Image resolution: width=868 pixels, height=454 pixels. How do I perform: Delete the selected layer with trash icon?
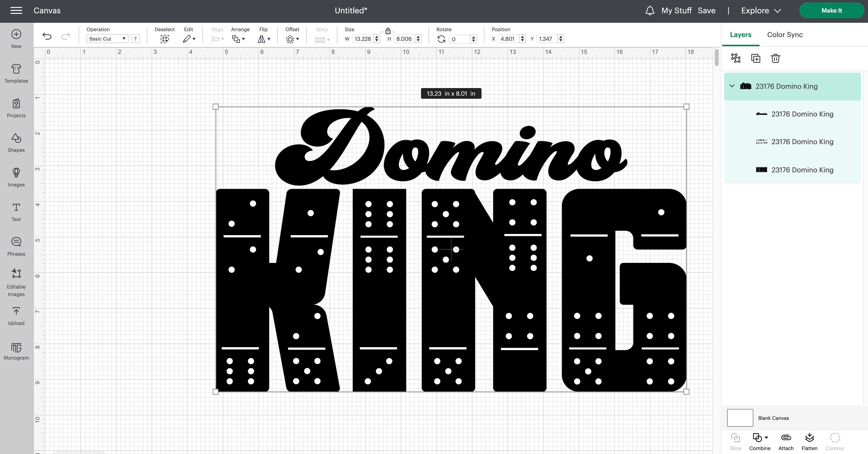775,58
